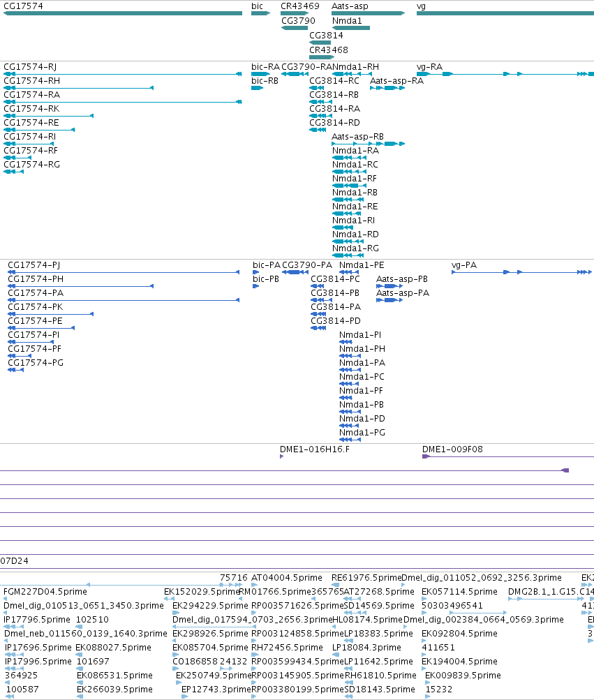Select protein Nmda1-PI
The width and height of the screenshot is (594, 700).
coord(346,342)
